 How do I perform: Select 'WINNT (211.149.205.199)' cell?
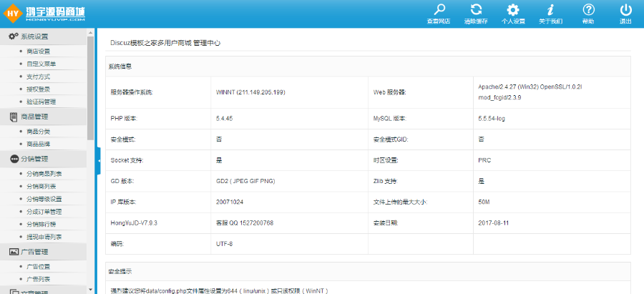pyautogui.click(x=250, y=92)
